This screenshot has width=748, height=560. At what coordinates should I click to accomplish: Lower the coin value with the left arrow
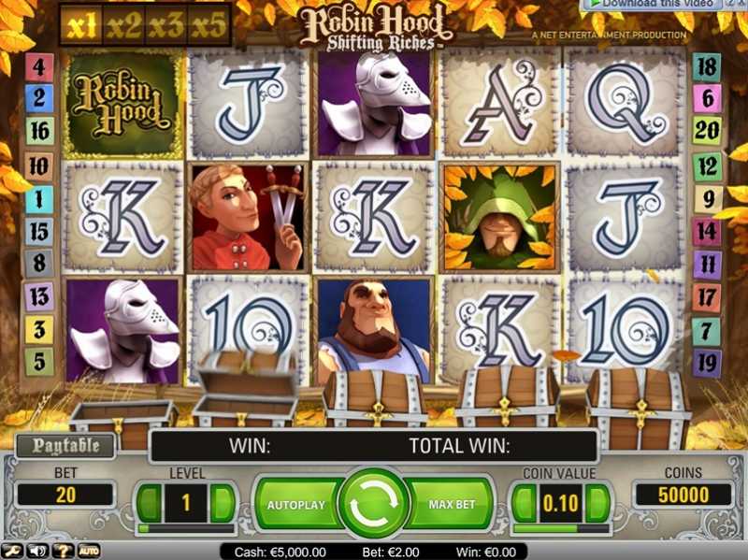[x=525, y=503]
